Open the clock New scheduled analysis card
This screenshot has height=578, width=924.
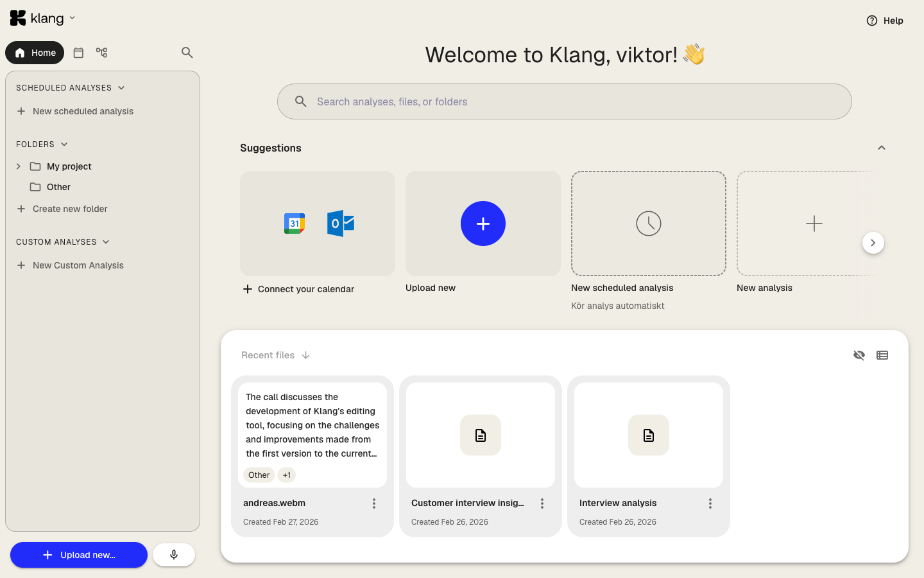click(649, 223)
